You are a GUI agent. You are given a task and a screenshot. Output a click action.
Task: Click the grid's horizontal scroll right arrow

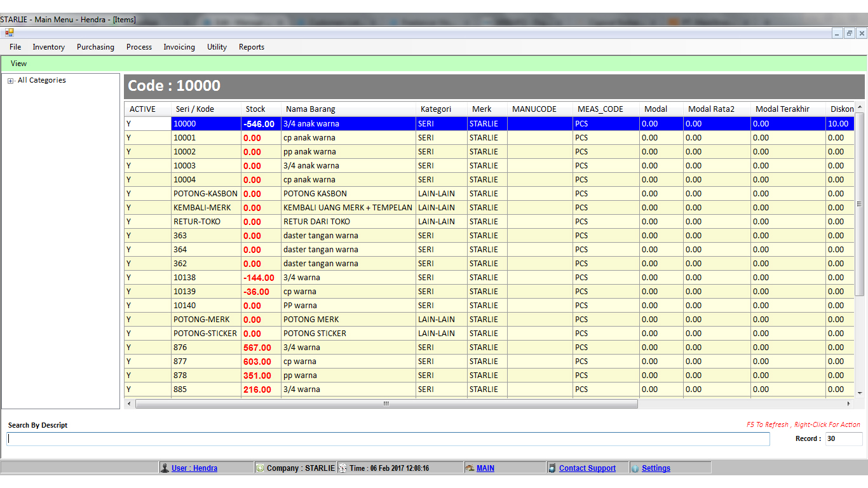click(x=848, y=403)
